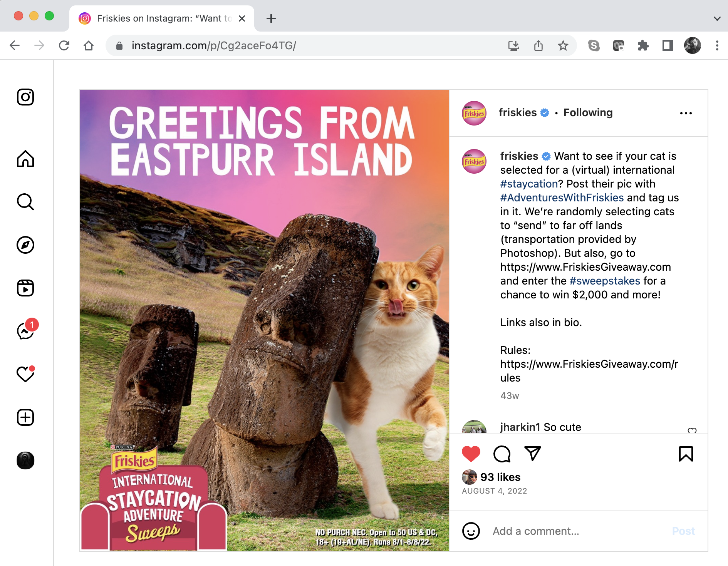Screen dimensions: 728x566
Task: View site info via lock icon
Action: tap(119, 46)
